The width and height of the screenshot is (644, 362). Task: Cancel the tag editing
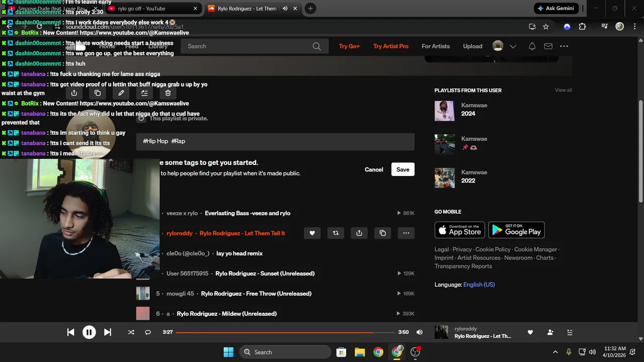click(x=374, y=169)
